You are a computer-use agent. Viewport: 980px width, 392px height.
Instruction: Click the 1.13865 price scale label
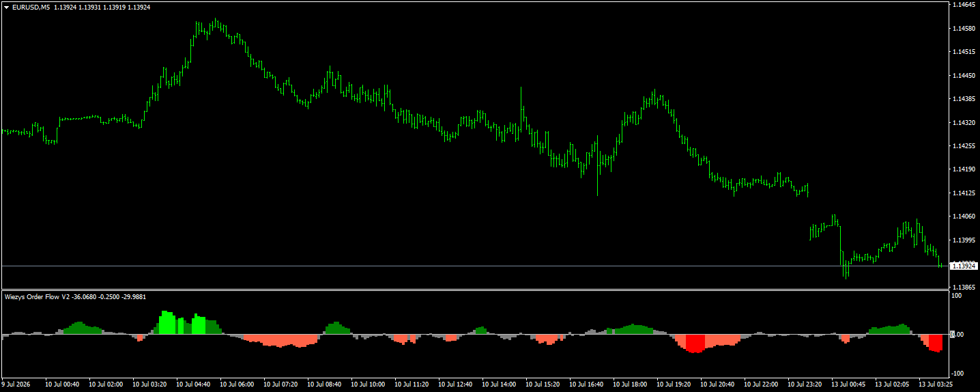(x=963, y=288)
